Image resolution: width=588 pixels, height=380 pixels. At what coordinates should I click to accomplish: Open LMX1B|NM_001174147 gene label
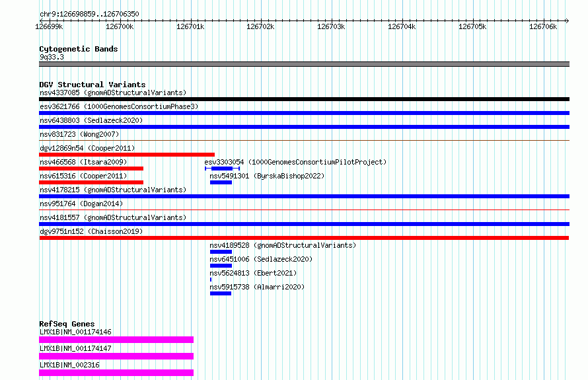(75, 348)
